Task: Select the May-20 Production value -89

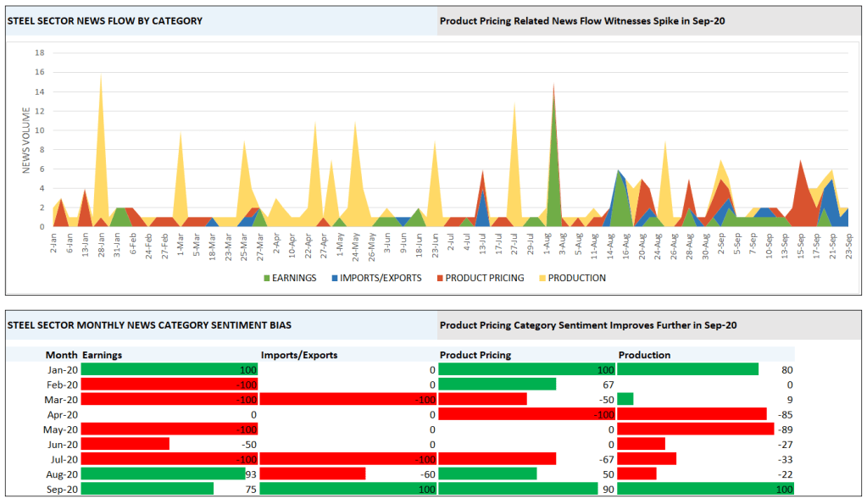Action: tap(784, 429)
